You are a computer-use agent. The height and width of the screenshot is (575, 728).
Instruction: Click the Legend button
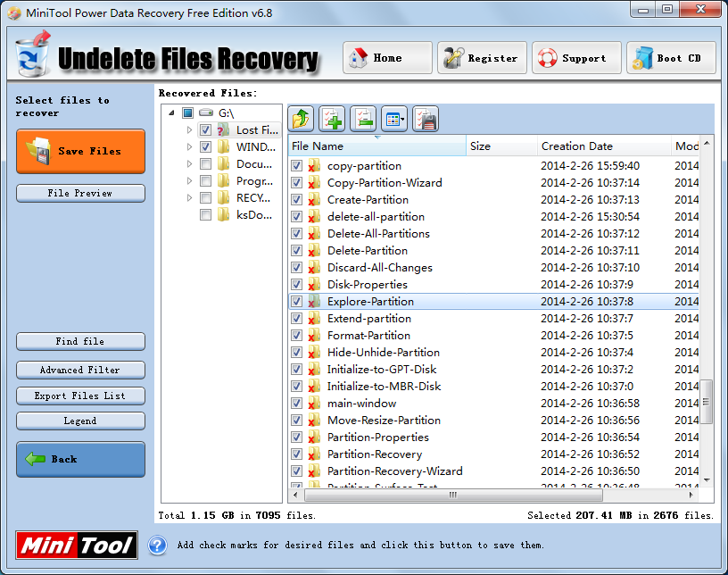(81, 421)
